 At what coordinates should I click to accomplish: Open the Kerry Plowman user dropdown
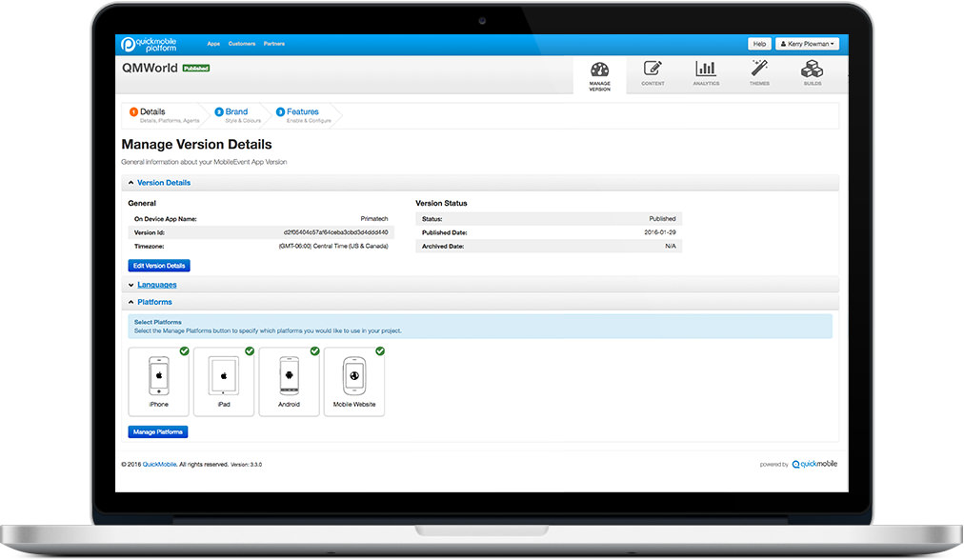[x=808, y=44]
